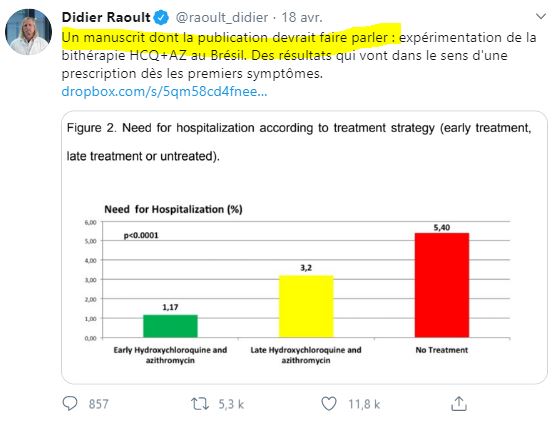Click the Need for Hospitalization chart title
The height and width of the screenshot is (421, 560).
173,209
